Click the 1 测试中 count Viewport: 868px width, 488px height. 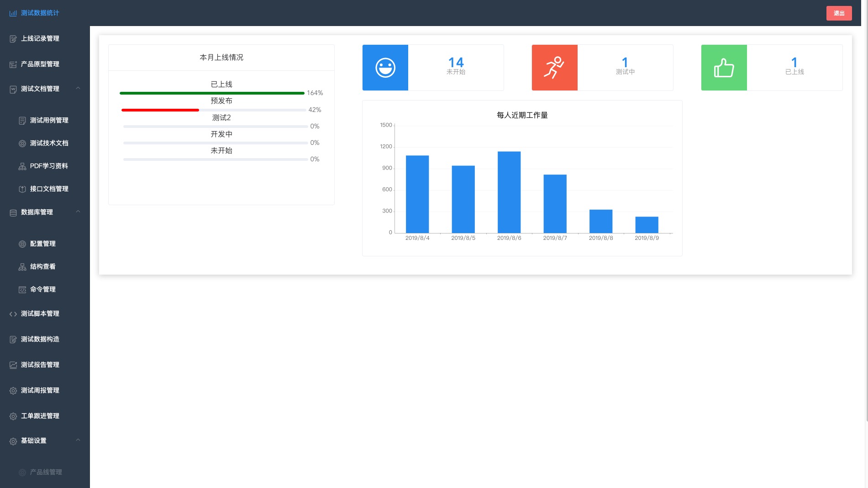point(625,62)
